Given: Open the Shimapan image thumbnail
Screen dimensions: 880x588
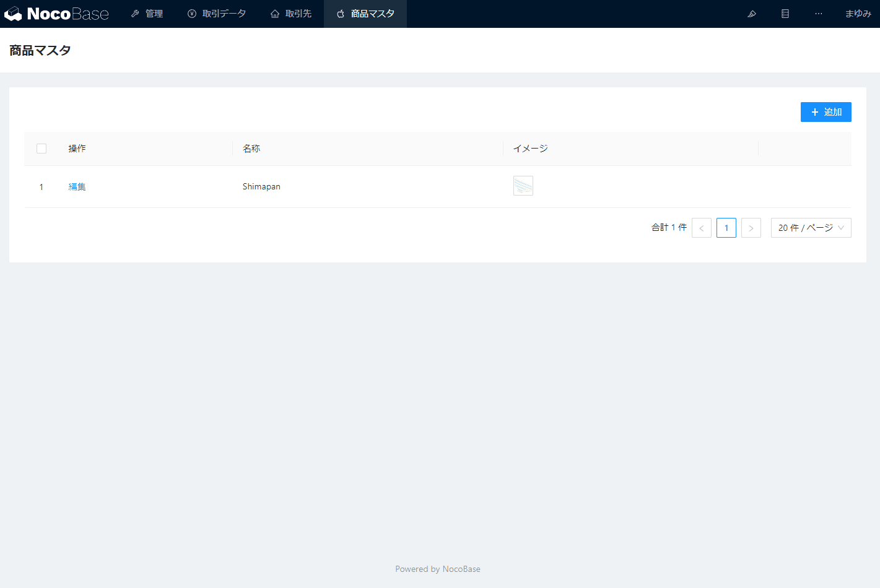Looking at the screenshot, I should point(523,186).
